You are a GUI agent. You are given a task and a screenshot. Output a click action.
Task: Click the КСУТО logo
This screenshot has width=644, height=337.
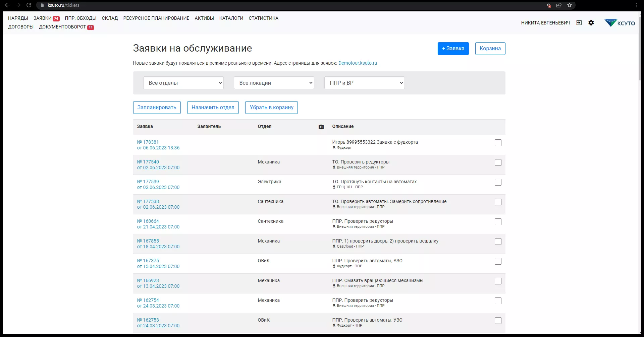tap(620, 23)
